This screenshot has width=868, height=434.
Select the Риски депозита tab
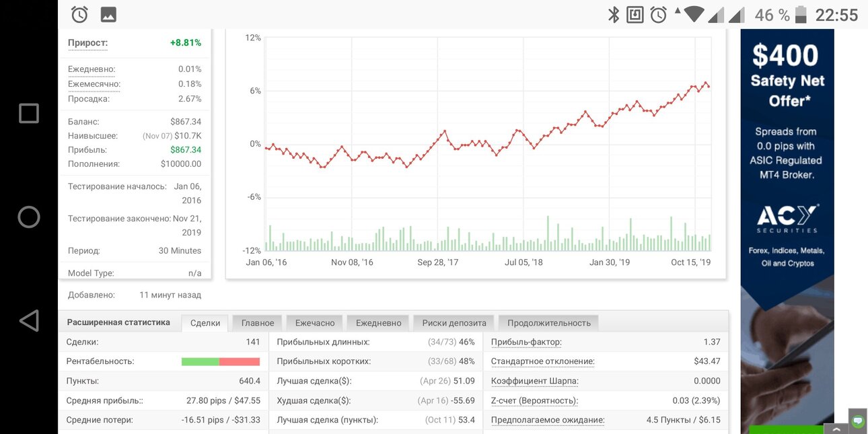point(454,323)
